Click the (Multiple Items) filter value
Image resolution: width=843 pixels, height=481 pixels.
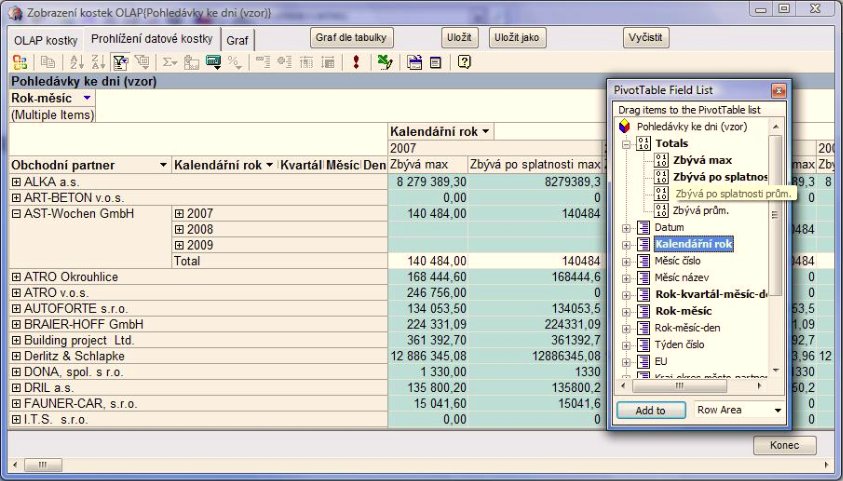coord(53,115)
